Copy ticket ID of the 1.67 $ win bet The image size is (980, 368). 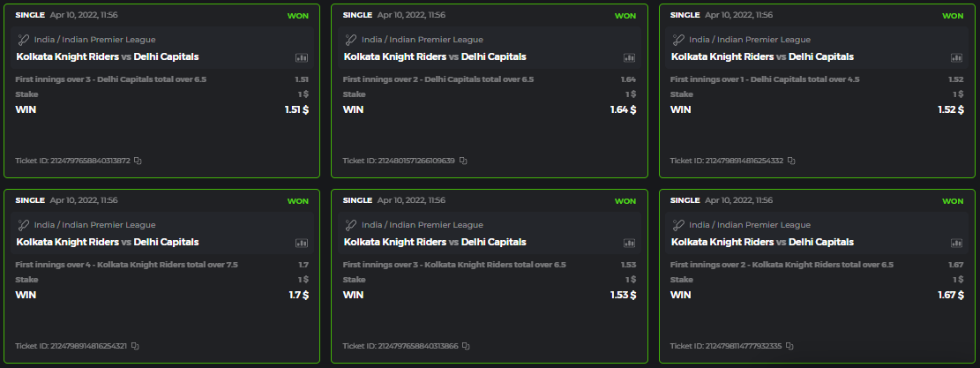tap(789, 346)
